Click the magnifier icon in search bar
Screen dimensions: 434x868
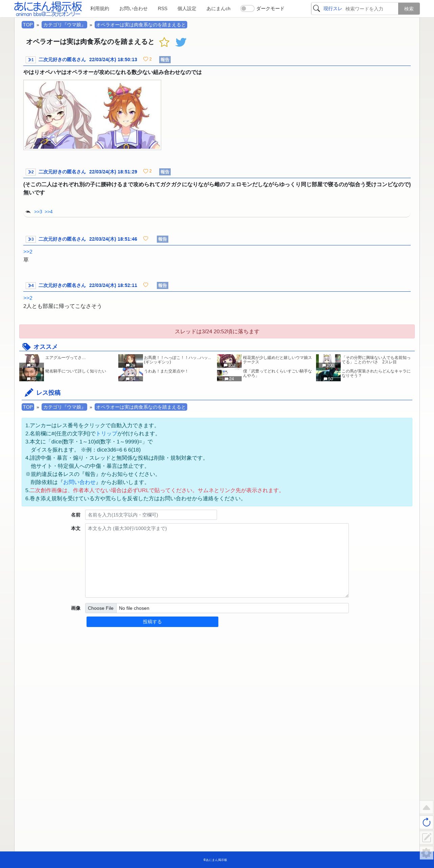[316, 8]
